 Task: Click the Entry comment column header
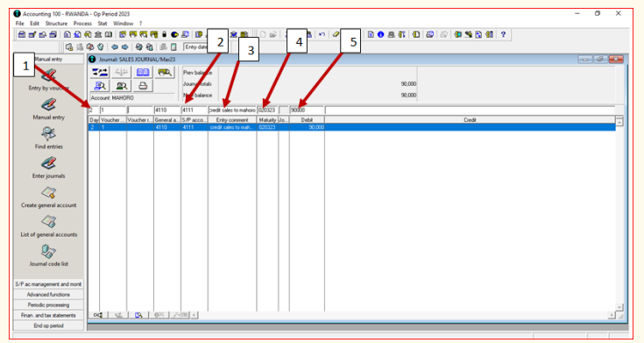[x=232, y=119]
